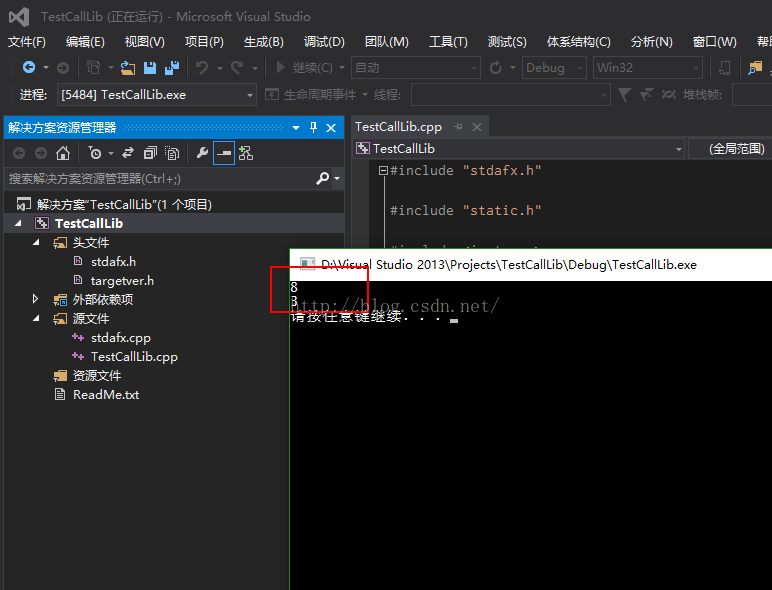
Task: Open the 自动 debugger type dropdown
Action: pyautogui.click(x=416, y=67)
